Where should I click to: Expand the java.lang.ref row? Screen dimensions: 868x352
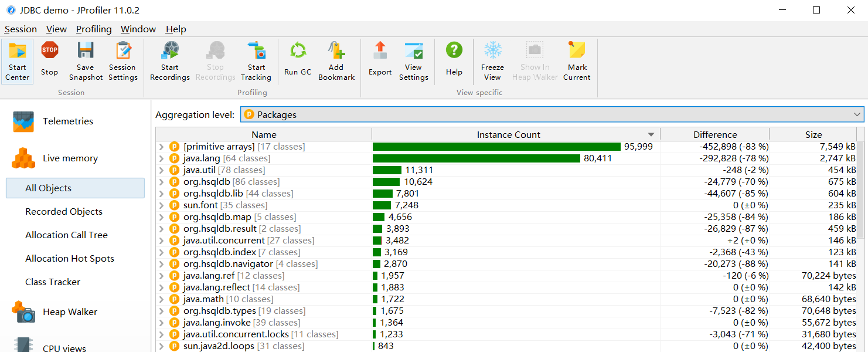pyautogui.click(x=162, y=276)
